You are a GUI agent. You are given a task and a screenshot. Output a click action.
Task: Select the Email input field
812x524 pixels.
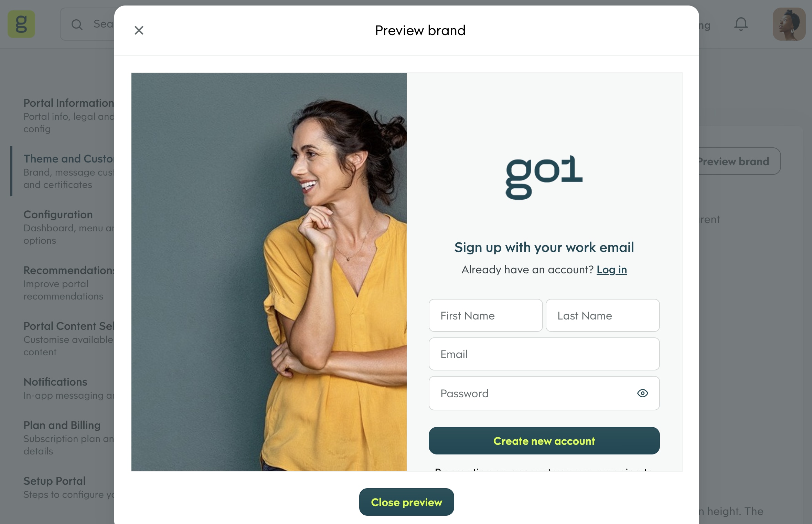(x=544, y=354)
